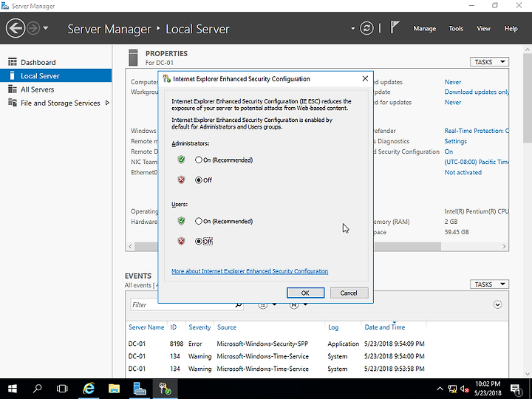This screenshot has width=532, height=399.
Task: Open File Explorer from the taskbar
Action: coord(114,389)
